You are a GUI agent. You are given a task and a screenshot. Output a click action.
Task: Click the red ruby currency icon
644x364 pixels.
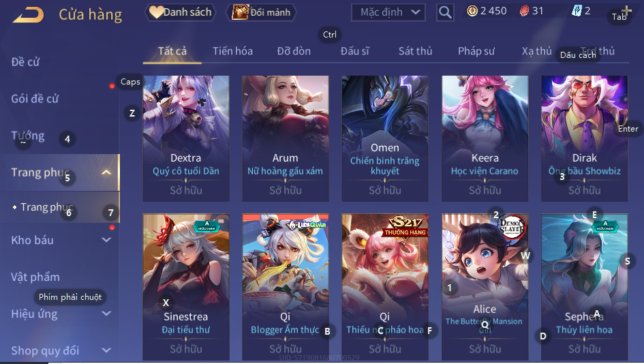click(x=524, y=11)
